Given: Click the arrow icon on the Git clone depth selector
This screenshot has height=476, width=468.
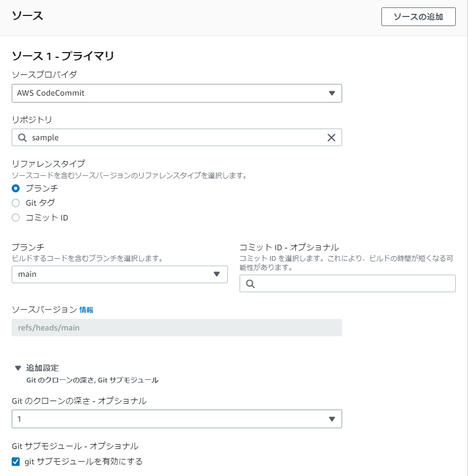Looking at the screenshot, I should click(x=332, y=419).
